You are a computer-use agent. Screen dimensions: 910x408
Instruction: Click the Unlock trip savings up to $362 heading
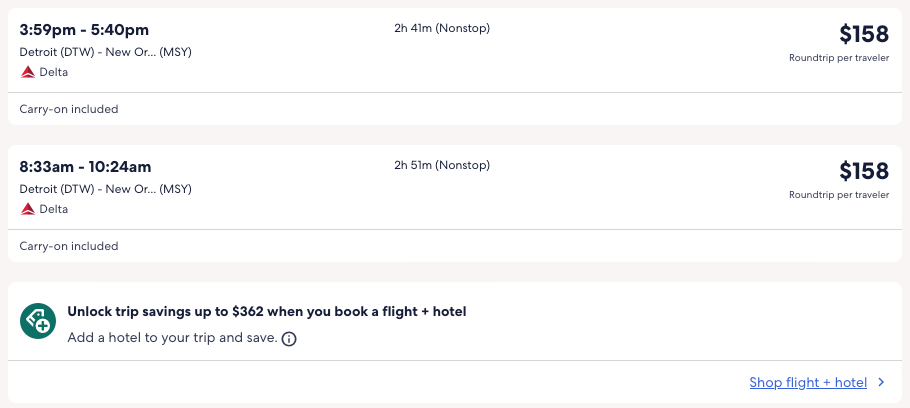[267, 312]
